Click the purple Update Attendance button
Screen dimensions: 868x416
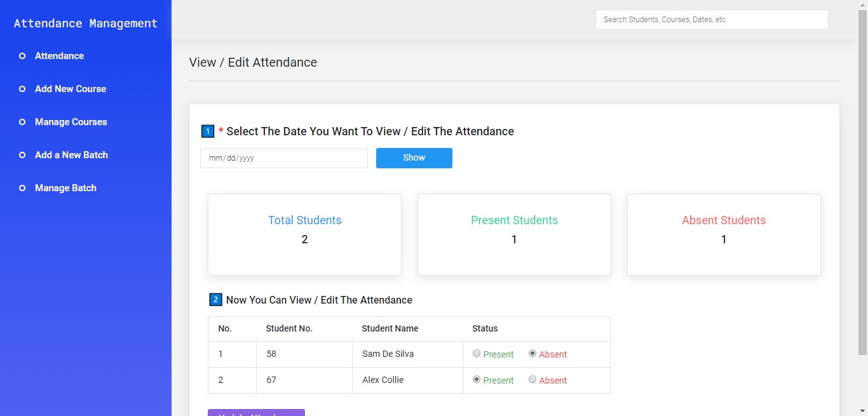click(256, 413)
